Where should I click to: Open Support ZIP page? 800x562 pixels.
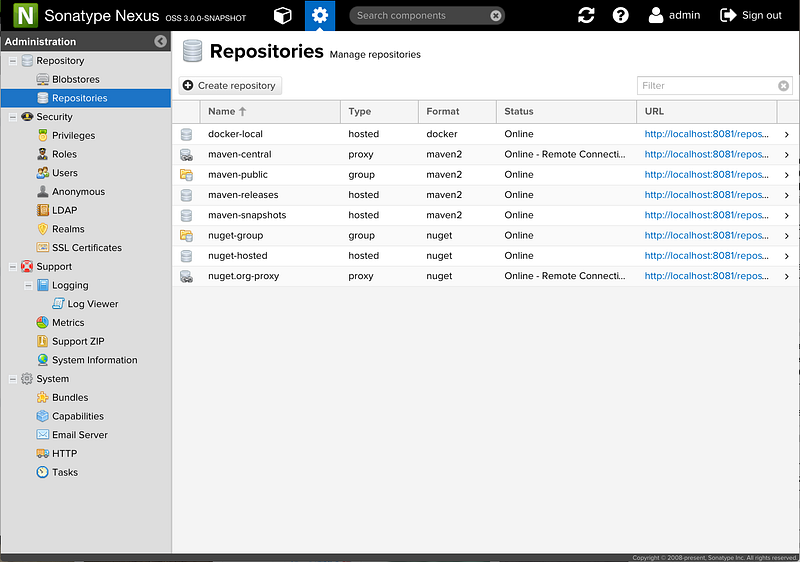[78, 341]
